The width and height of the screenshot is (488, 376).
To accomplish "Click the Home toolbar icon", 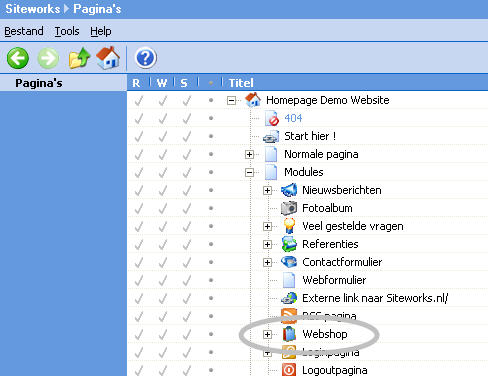I will (108, 58).
